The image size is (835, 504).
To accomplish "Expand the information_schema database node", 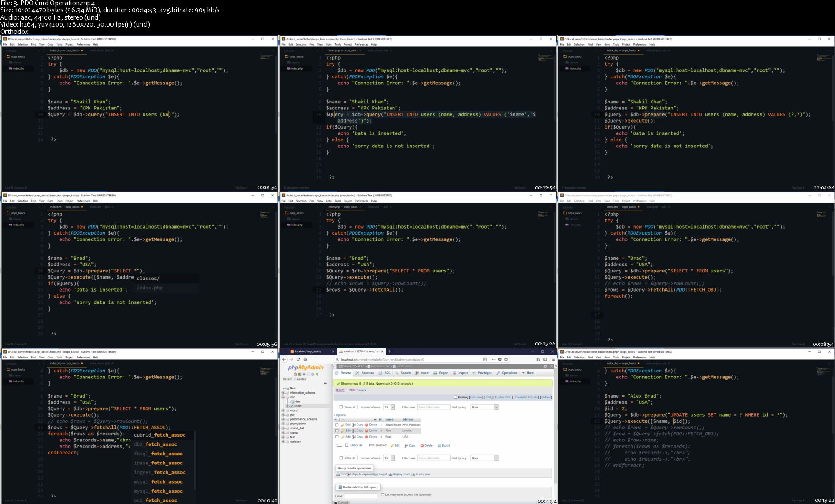I will coord(284,393).
